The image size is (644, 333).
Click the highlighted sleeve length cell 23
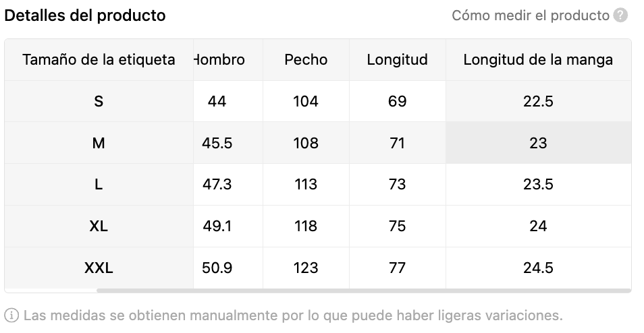538,143
